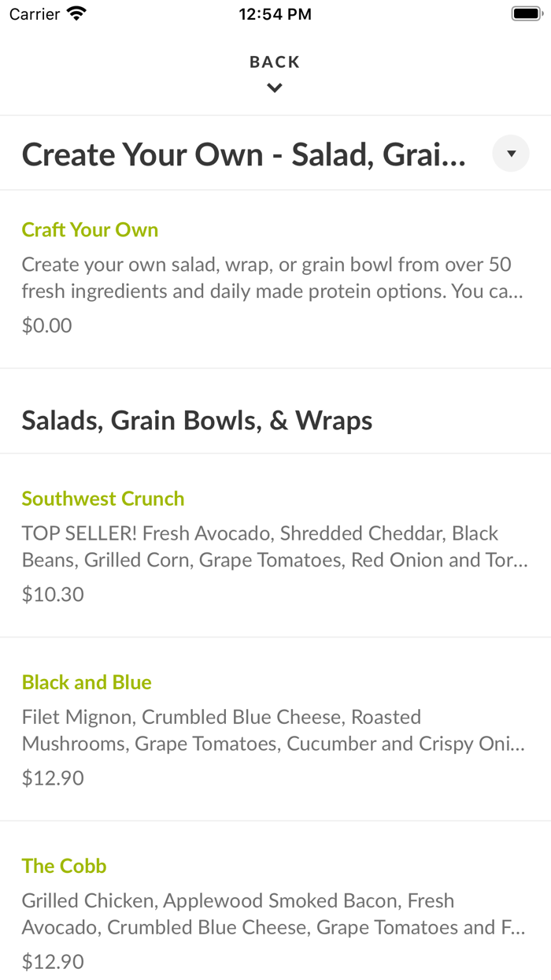551x980 pixels.
Task: Open the Black and Blue menu item
Action: click(87, 682)
